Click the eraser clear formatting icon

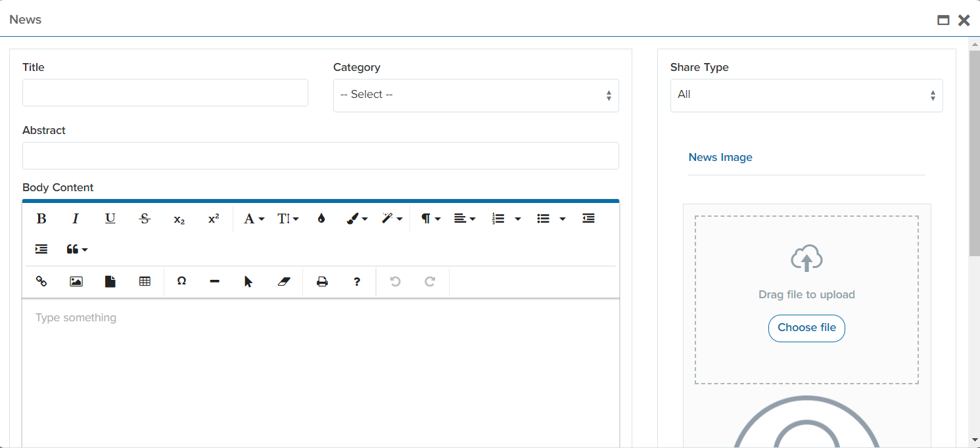click(283, 281)
